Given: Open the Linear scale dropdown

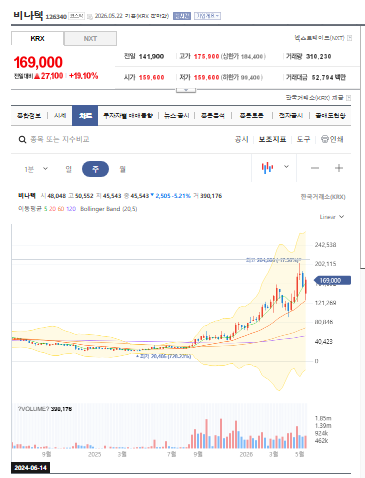Looking at the screenshot, I should (x=332, y=217).
